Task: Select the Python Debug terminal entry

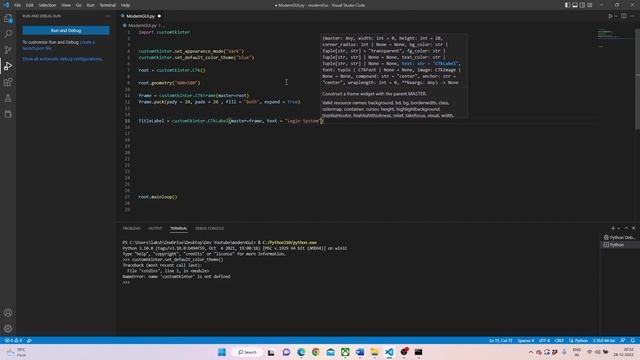Action: 619,237
